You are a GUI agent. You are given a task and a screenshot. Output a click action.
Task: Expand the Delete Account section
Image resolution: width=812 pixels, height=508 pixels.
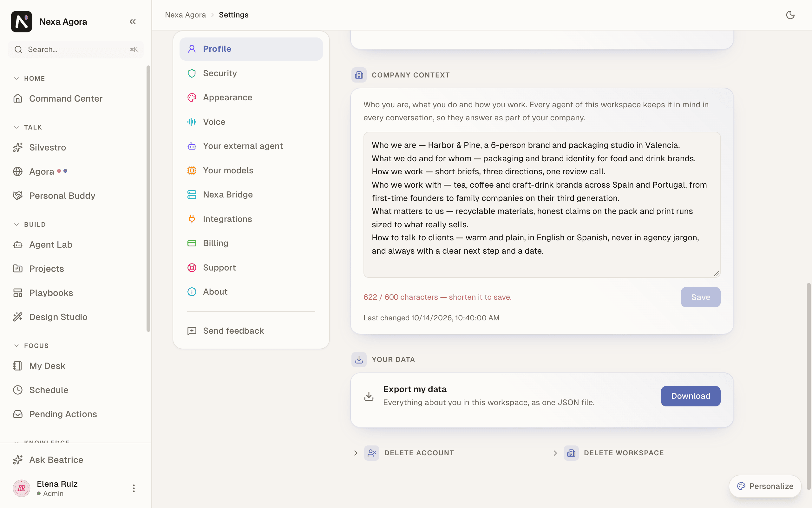click(x=404, y=453)
